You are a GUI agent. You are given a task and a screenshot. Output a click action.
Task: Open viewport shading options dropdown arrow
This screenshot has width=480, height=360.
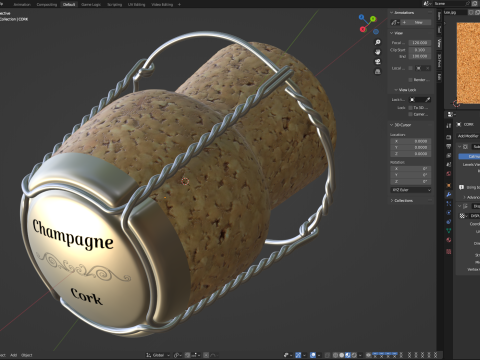(360, 355)
